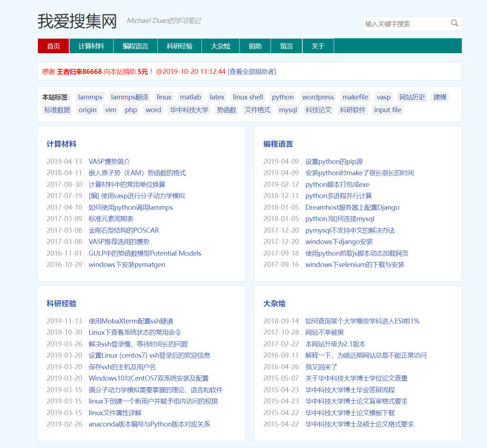The height and width of the screenshot is (448, 487).
Task: Open GULP中的势函数模型Potential Models article
Action: pyautogui.click(x=145, y=253)
